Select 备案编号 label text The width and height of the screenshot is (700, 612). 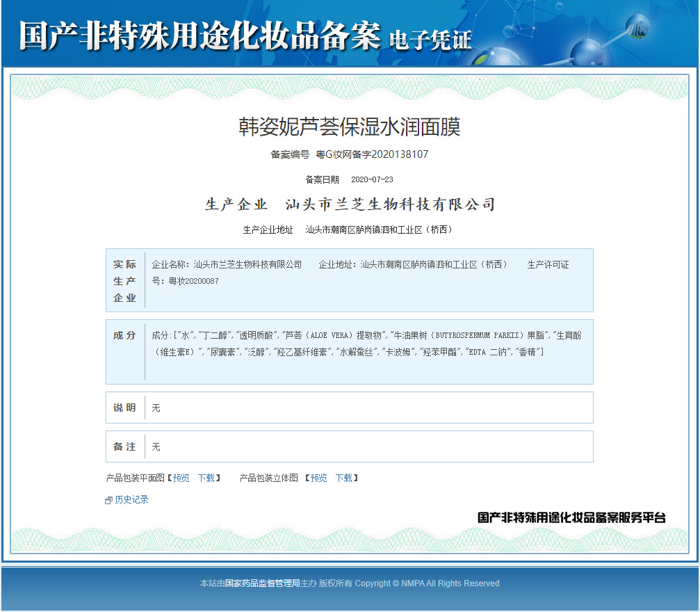click(x=290, y=154)
